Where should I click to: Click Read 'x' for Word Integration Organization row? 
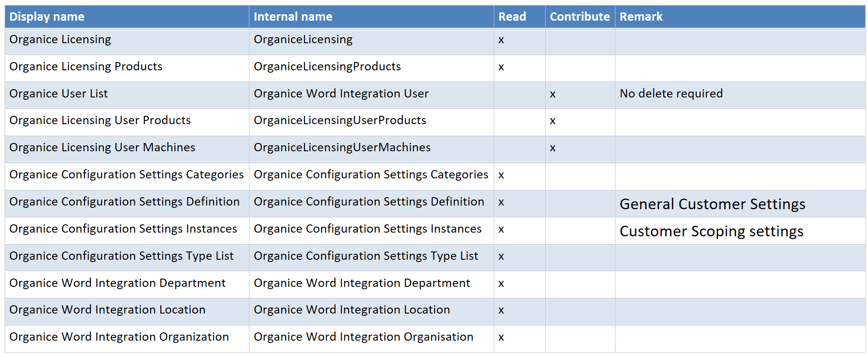pos(501,338)
